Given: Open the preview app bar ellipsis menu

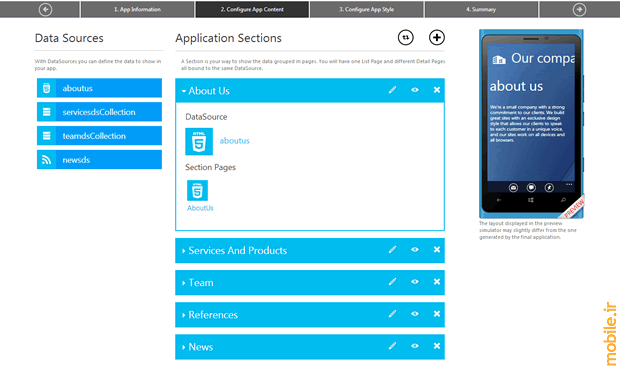Looking at the screenshot, I should tap(569, 184).
